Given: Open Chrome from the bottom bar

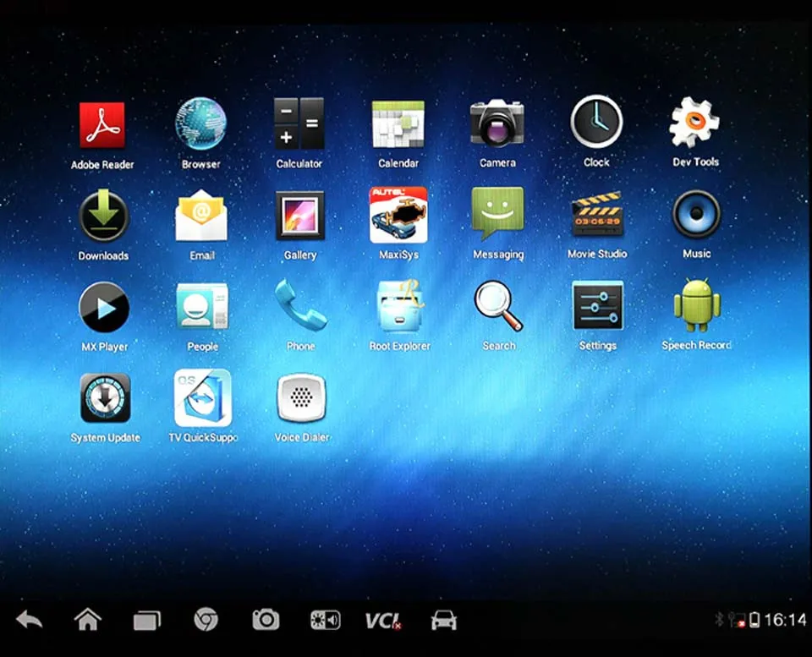Looking at the screenshot, I should (206, 620).
